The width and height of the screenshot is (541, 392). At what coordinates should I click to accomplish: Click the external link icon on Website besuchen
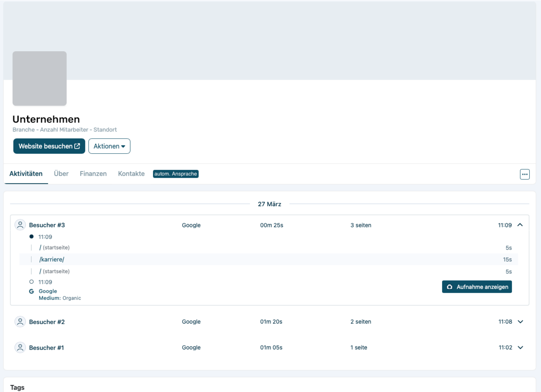pos(77,146)
